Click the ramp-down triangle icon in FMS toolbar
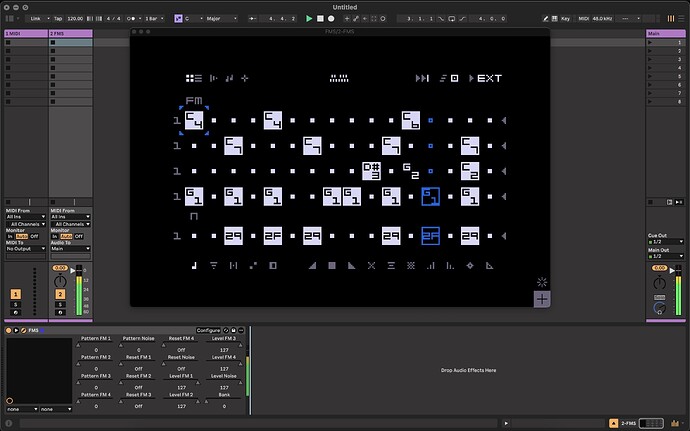The height and width of the screenshot is (431, 690). (352, 265)
